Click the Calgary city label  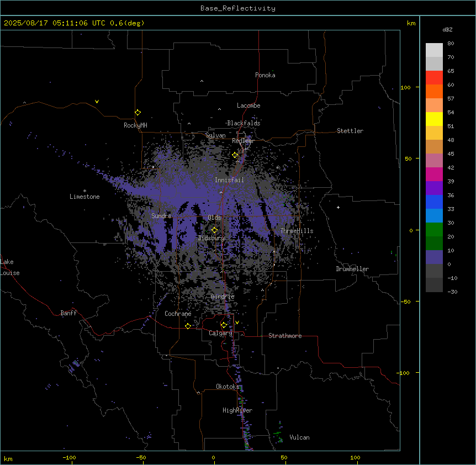(x=220, y=333)
